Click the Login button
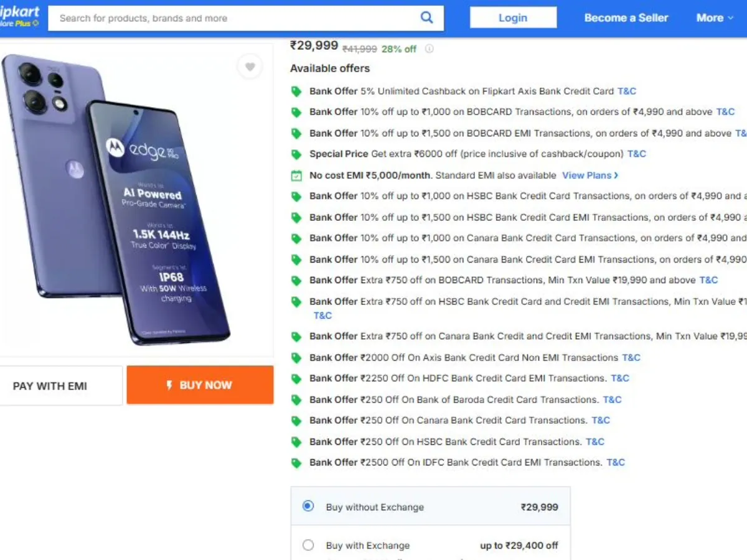The width and height of the screenshot is (747, 560). 513,17
